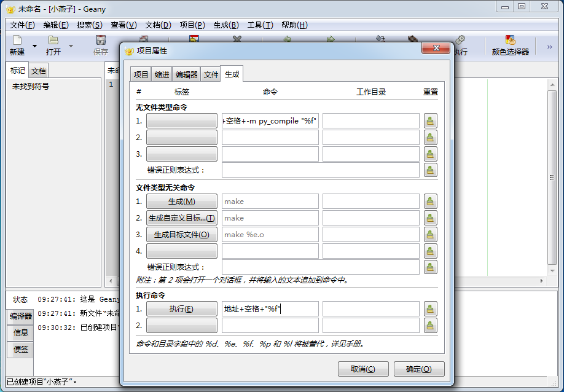Reset second 错误正则表达式 field
Image resolution: width=564 pixels, height=392 pixels.
430,267
